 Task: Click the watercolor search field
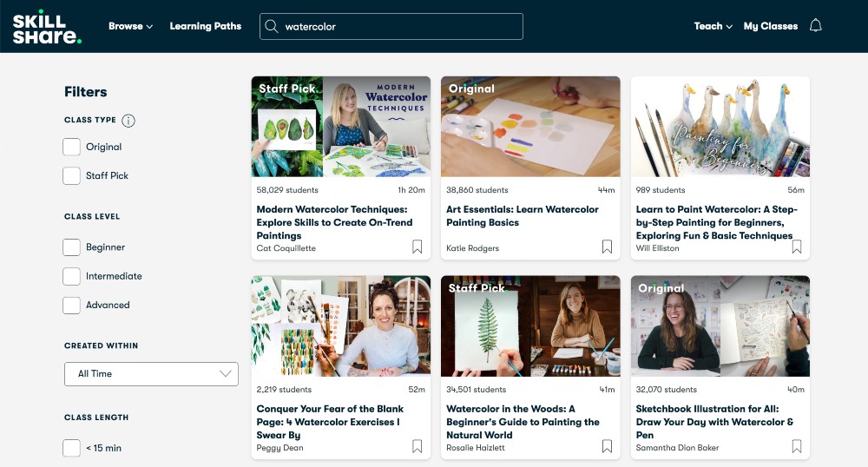pos(399,26)
